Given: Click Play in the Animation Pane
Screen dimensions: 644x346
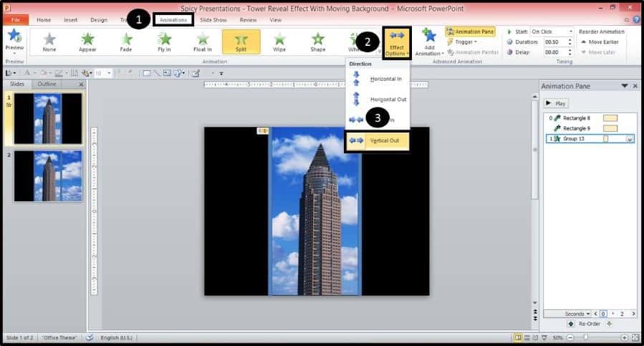Looking at the screenshot, I should click(x=556, y=103).
